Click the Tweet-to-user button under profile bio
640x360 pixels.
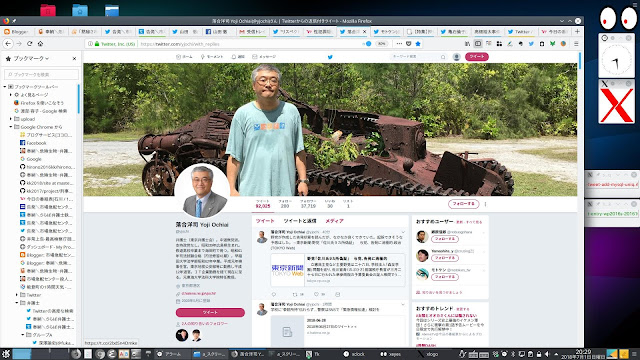click(x=210, y=312)
